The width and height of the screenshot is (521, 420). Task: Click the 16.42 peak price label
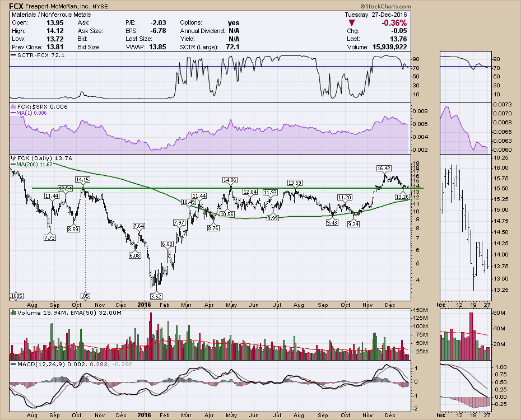[x=384, y=169]
